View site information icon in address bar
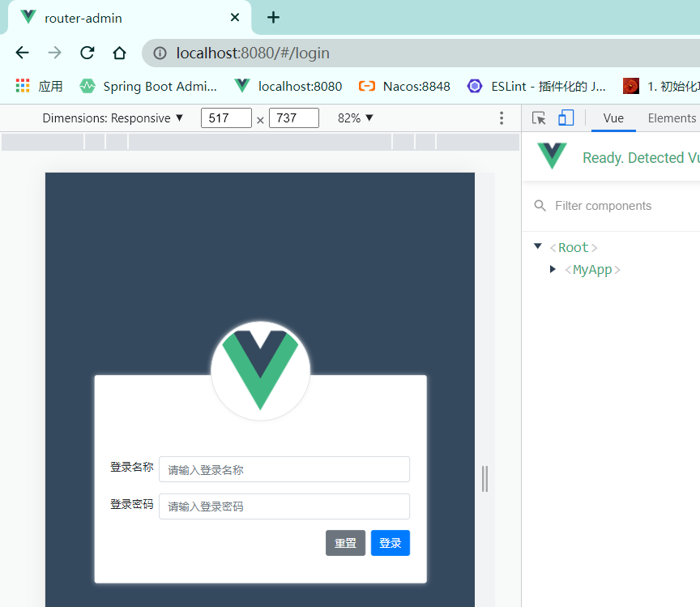Image resolution: width=700 pixels, height=607 pixels. [160, 53]
